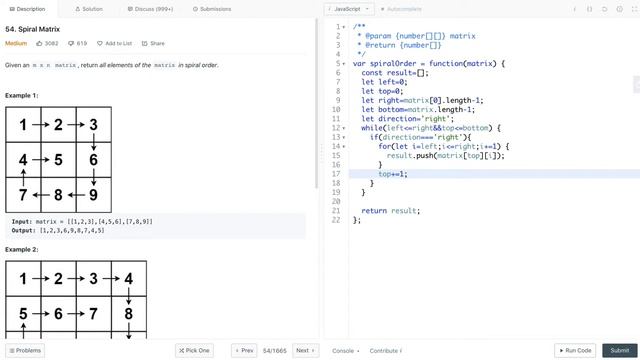Viewport: 640px width, 360px height.
Task: Click line 7 'let left=0;'
Action: (384, 82)
